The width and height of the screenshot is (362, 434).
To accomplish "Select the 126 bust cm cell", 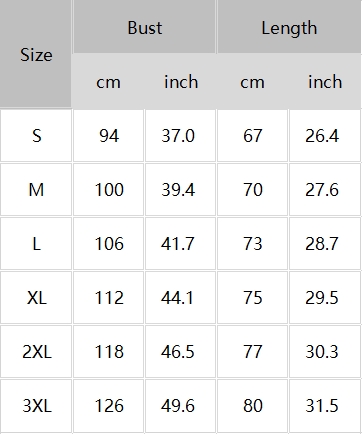I will click(x=108, y=406).
